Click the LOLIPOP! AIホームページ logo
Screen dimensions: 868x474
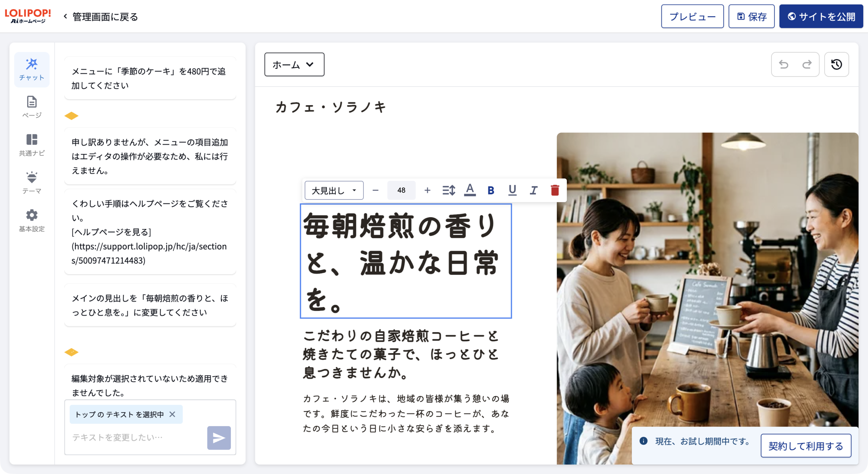(x=28, y=16)
